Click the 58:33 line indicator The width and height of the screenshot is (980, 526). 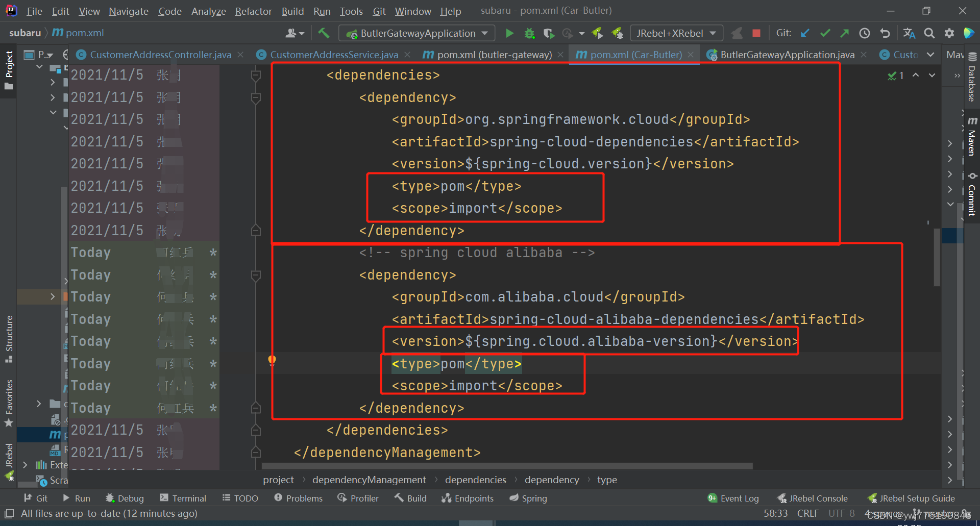click(x=775, y=513)
